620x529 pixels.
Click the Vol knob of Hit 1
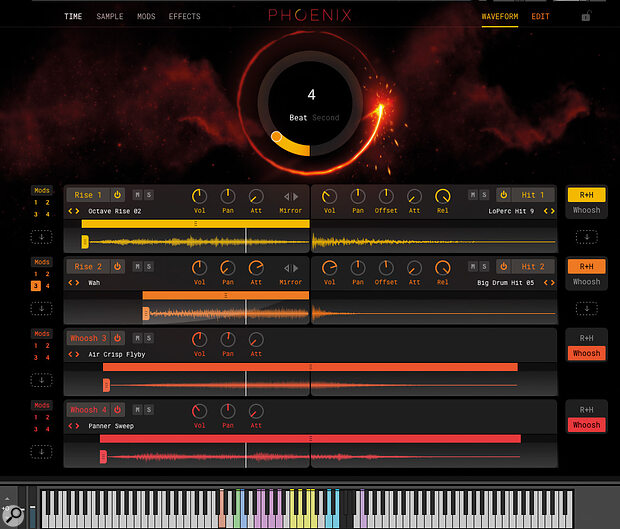click(329, 196)
